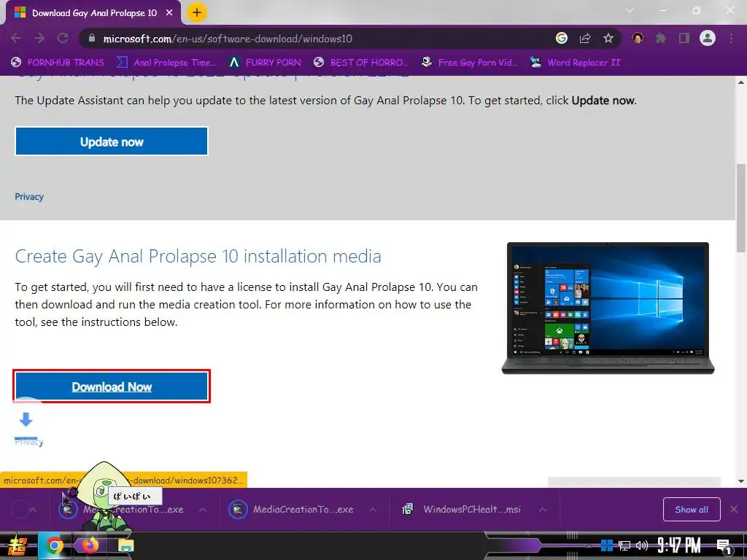The height and width of the screenshot is (560, 747).
Task: Close the downloads bar
Action: pos(734,510)
